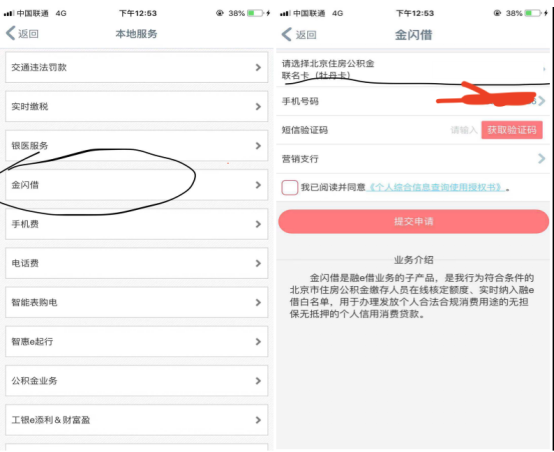Expand 请选择北京住房公积金联名卡 card selector

tap(413, 69)
